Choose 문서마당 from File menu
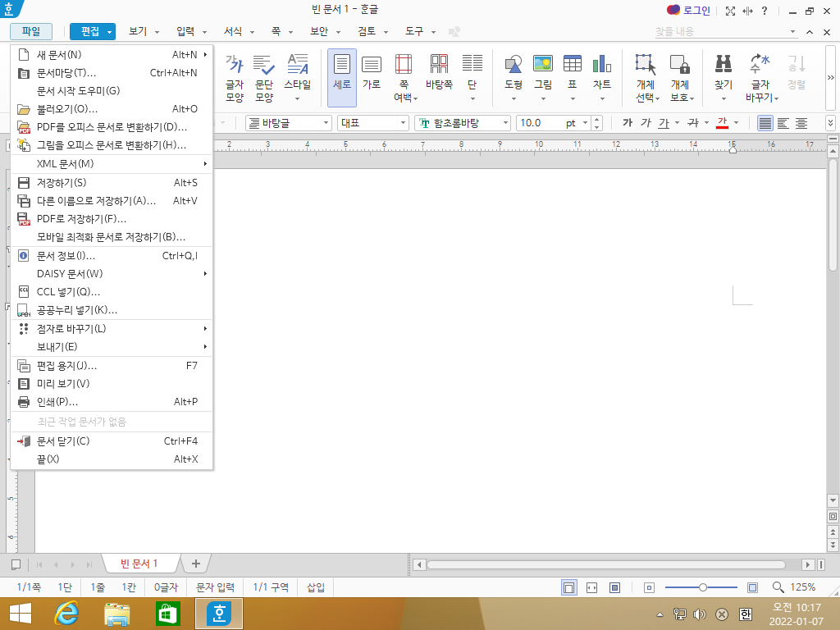The image size is (840, 630). (x=112, y=73)
